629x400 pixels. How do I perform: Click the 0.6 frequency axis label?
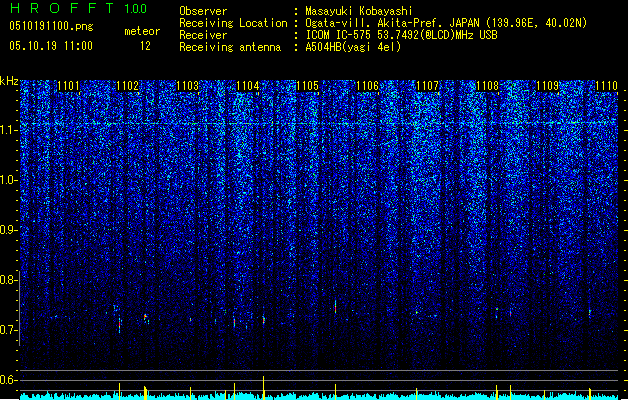pyautogui.click(x=8, y=380)
